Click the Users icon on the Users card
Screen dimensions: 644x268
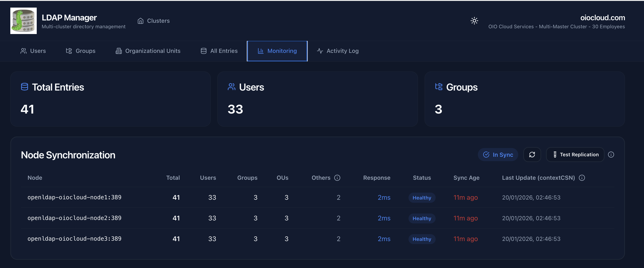(231, 87)
